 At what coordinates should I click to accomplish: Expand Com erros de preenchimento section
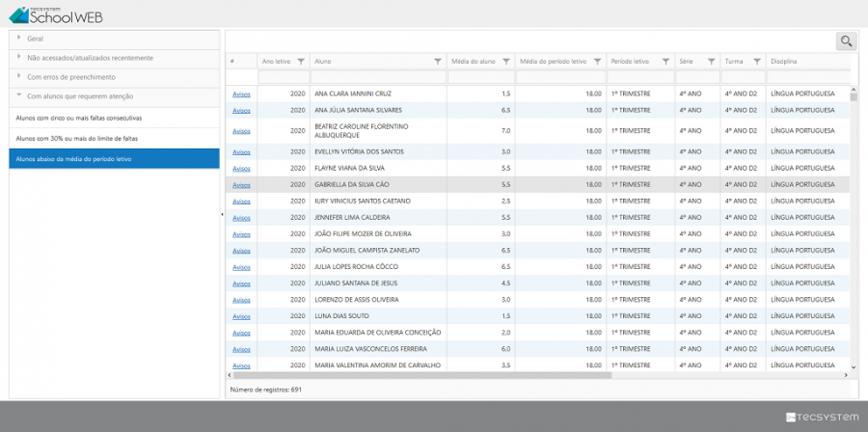point(70,77)
